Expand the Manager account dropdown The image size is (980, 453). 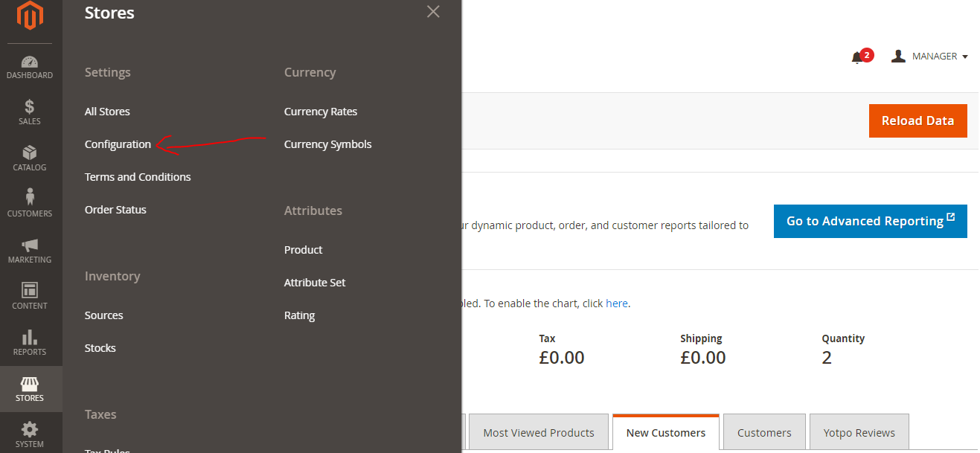point(930,57)
